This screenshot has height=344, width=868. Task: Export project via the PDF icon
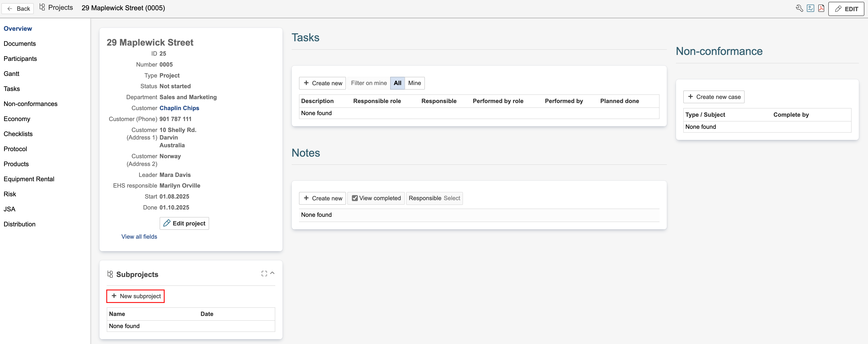coord(821,8)
